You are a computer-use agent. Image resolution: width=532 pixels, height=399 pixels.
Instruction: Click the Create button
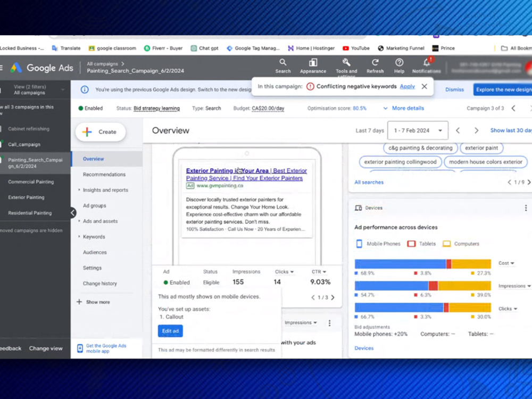point(101,132)
